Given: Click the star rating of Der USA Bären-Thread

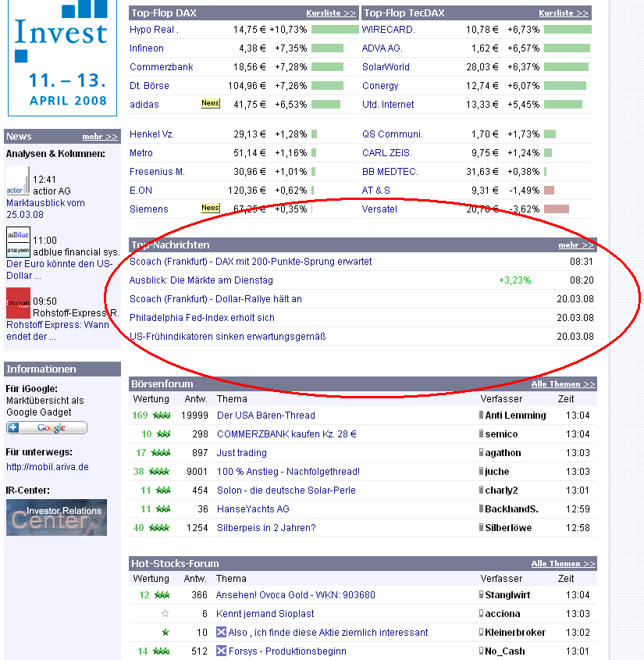Looking at the screenshot, I should coord(162,416).
